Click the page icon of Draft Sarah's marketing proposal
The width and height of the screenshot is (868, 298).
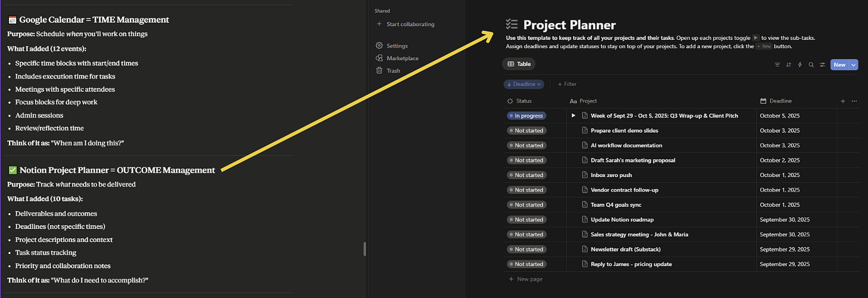585,160
